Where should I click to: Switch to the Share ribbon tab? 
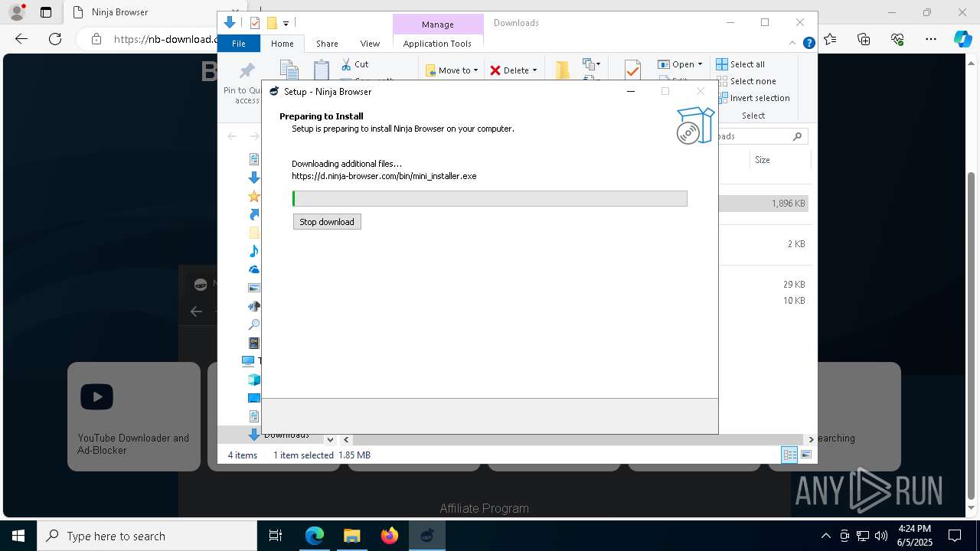(327, 44)
